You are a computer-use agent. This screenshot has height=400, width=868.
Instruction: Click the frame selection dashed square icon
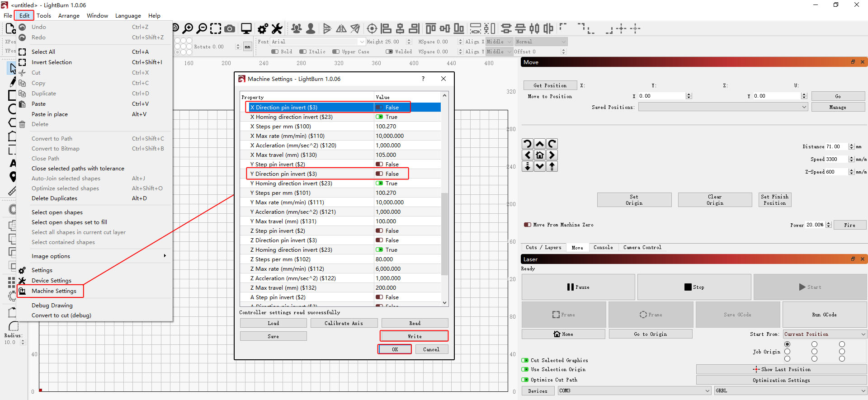click(x=216, y=28)
